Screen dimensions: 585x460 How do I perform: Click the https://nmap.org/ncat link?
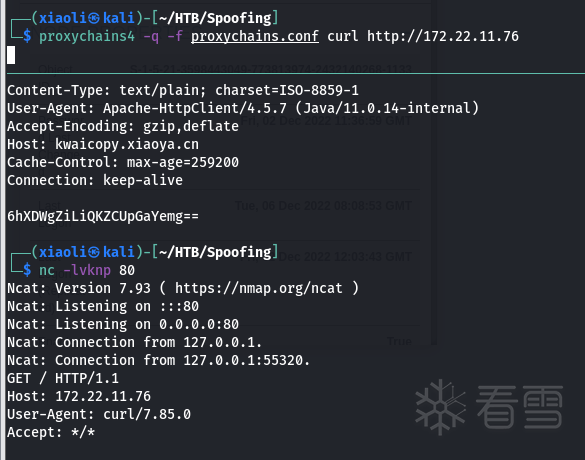[259, 288]
